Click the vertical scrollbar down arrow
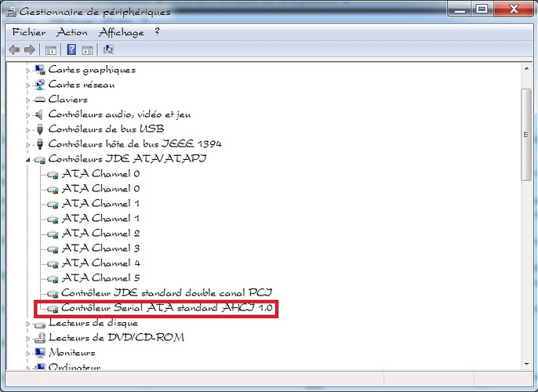The width and height of the screenshot is (538, 392). pos(527,361)
